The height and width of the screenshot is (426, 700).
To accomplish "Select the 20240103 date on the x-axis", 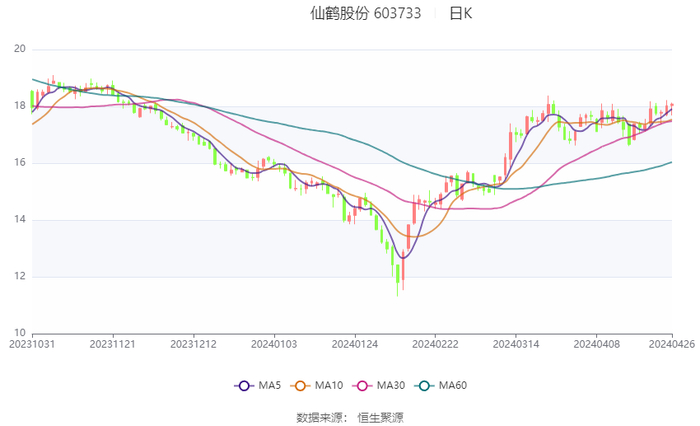I will pyautogui.click(x=273, y=343).
